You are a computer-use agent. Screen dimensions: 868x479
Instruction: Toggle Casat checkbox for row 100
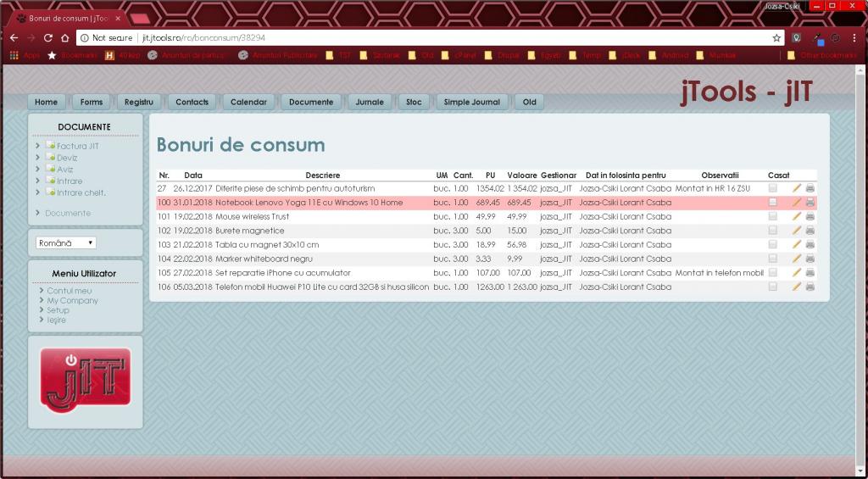[772, 203]
